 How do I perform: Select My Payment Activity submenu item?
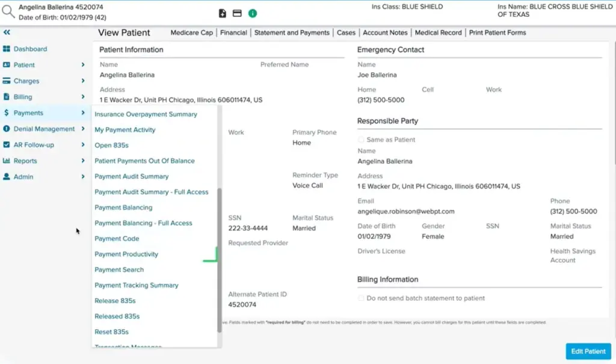(125, 130)
